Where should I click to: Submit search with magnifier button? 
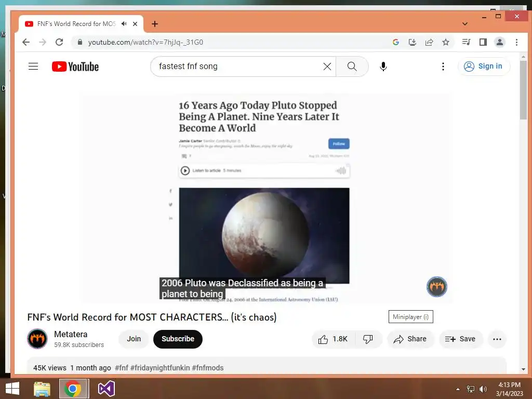[x=352, y=66]
